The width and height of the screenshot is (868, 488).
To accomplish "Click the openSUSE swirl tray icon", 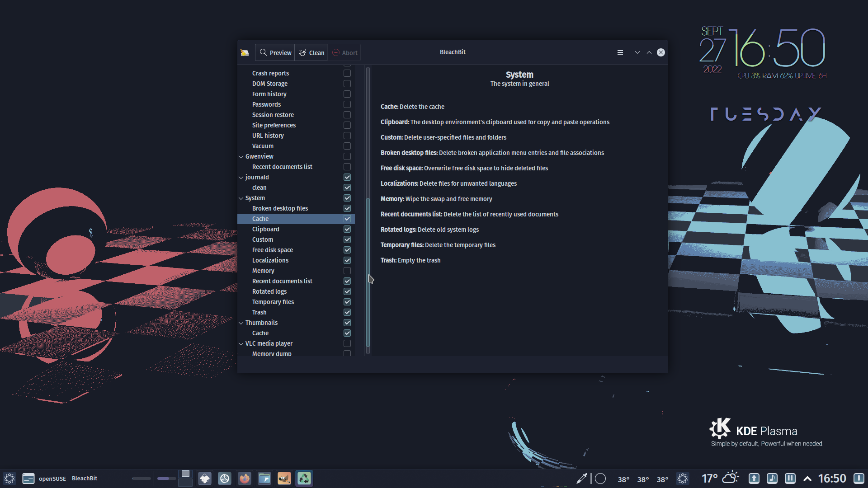I will click(x=683, y=479).
